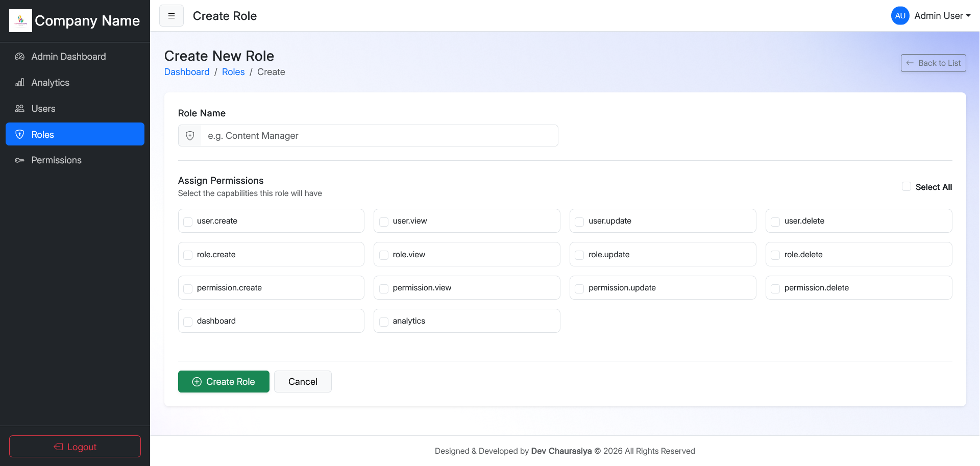Focus the Role Name input field
This screenshot has width=980, height=466.
pos(379,136)
